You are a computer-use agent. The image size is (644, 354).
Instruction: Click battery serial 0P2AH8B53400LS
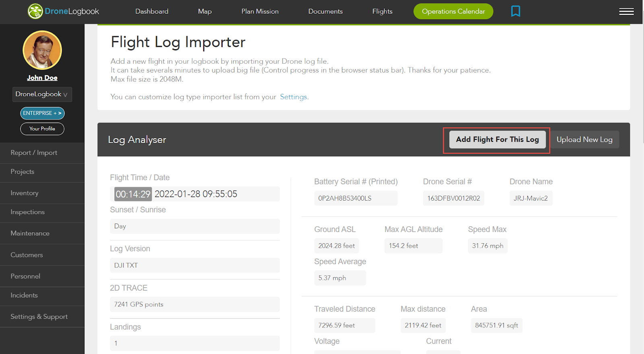click(356, 198)
